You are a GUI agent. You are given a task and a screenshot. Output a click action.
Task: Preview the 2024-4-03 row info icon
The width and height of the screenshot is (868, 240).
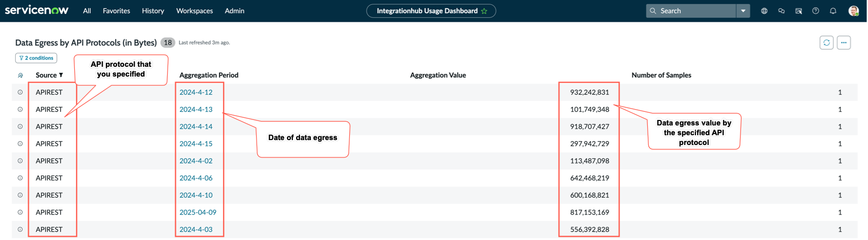[x=20, y=230]
